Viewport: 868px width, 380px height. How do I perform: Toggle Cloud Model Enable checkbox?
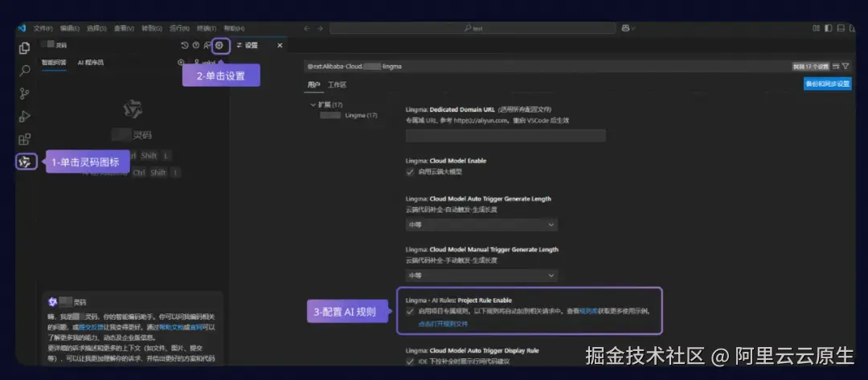point(410,172)
